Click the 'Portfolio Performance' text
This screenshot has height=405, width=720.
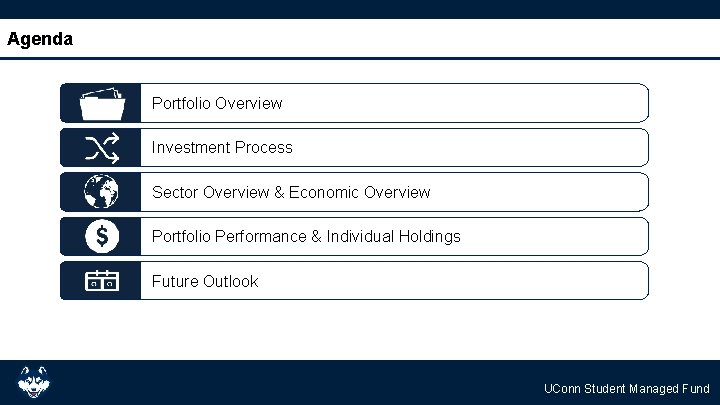[x=228, y=237]
